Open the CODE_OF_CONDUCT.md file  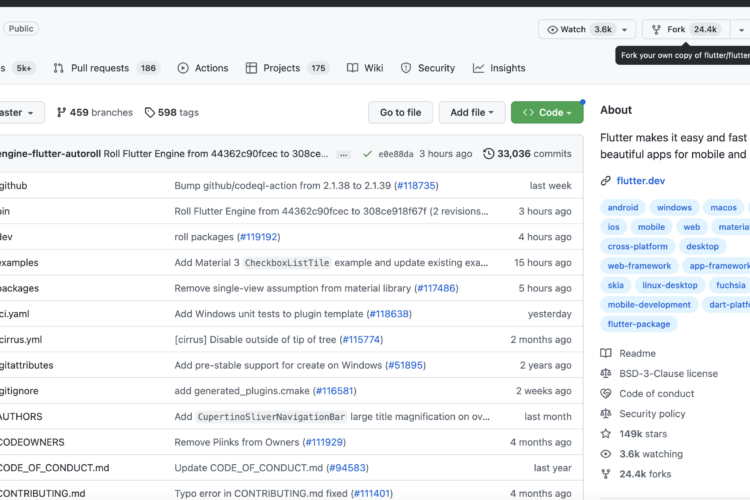54,468
